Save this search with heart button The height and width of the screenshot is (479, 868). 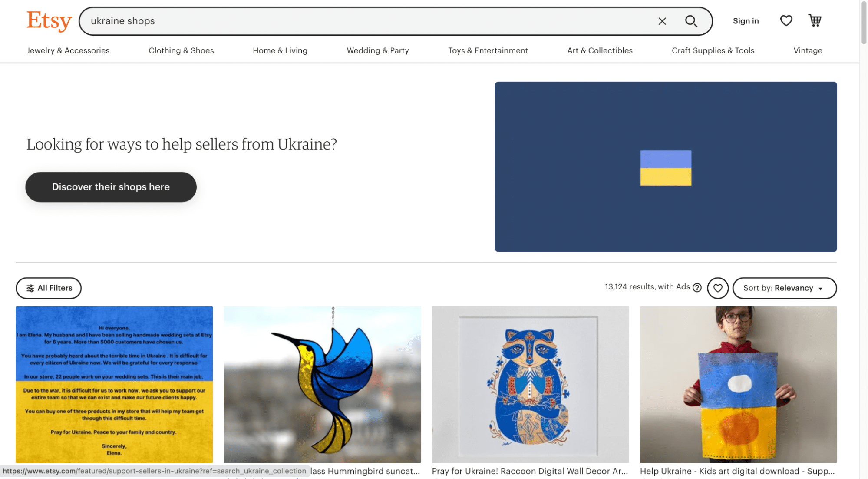(717, 288)
